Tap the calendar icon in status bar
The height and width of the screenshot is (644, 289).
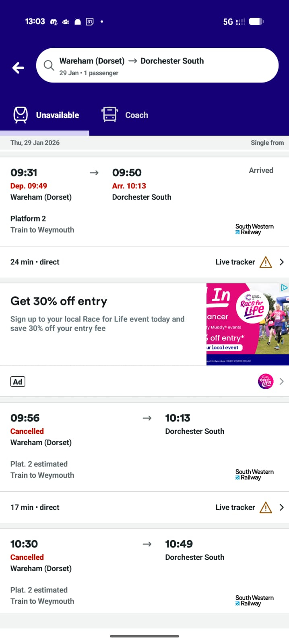point(90,22)
